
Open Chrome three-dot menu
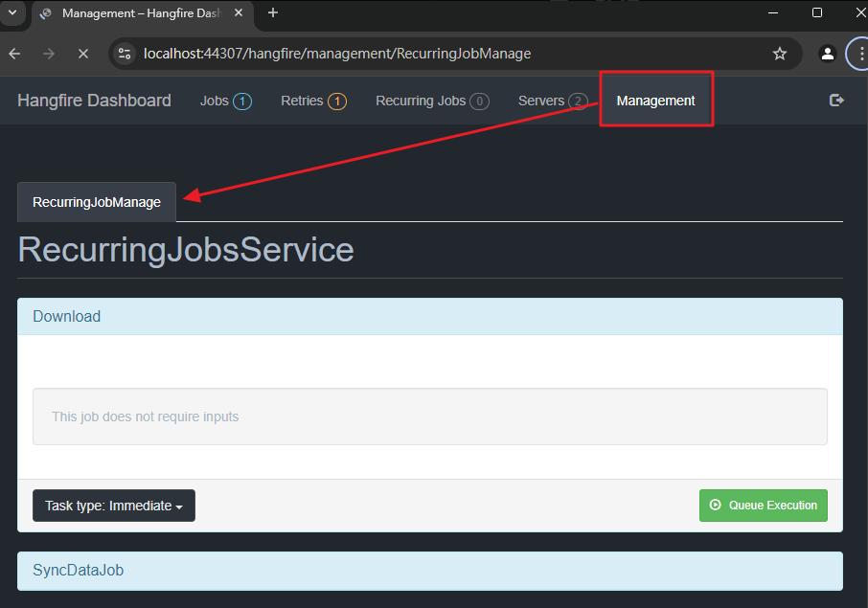click(860, 54)
